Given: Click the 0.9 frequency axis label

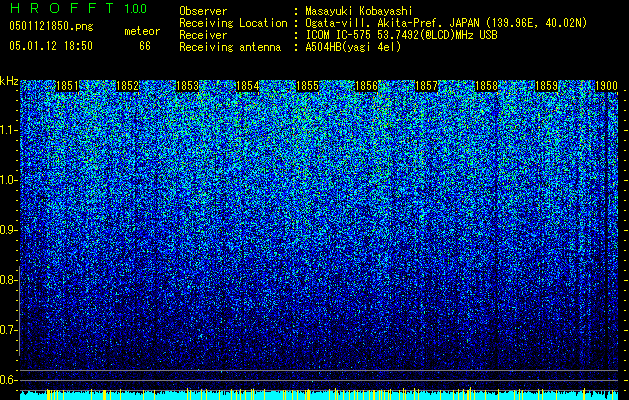Looking at the screenshot, I should click(7, 230).
